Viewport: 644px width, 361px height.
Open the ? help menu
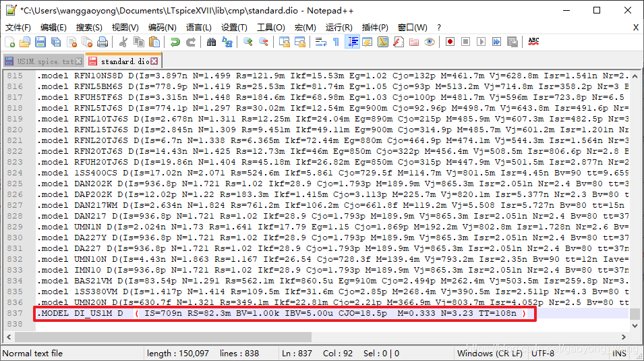point(439,28)
